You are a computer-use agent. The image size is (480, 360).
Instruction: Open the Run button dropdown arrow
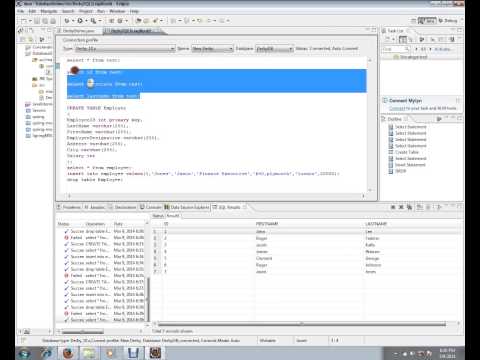point(86,21)
